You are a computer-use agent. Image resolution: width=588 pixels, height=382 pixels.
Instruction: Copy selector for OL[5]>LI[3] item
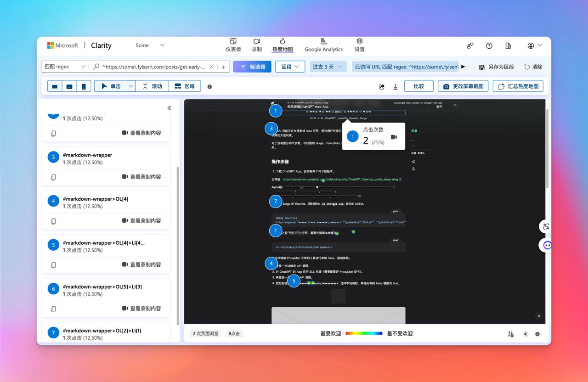53,309
